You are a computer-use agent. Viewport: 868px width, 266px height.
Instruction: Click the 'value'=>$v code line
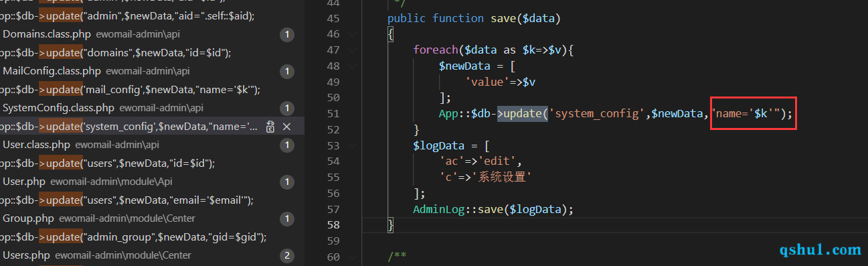point(501,82)
